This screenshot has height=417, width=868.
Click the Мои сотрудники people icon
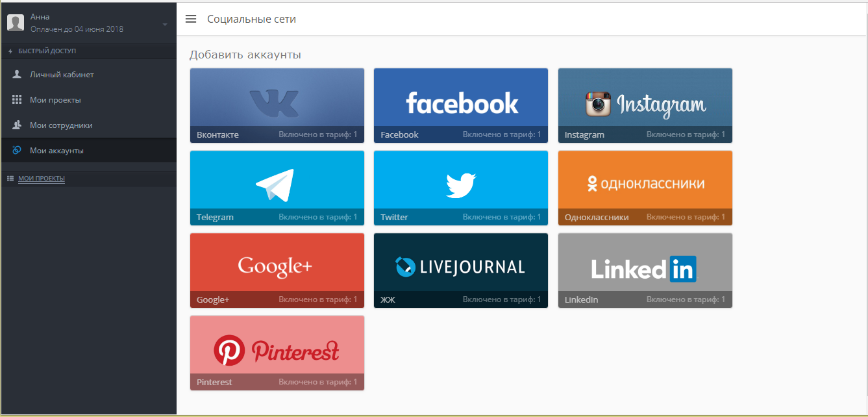[17, 125]
